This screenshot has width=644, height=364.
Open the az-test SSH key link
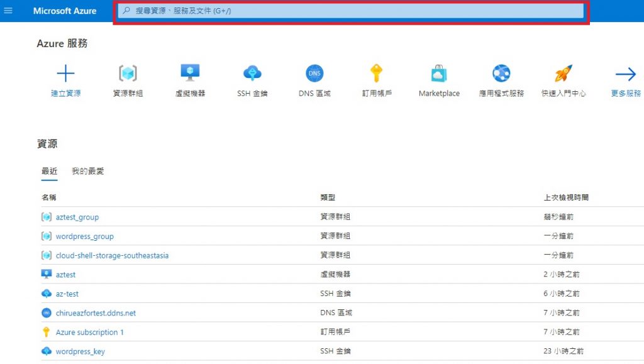coord(67,294)
